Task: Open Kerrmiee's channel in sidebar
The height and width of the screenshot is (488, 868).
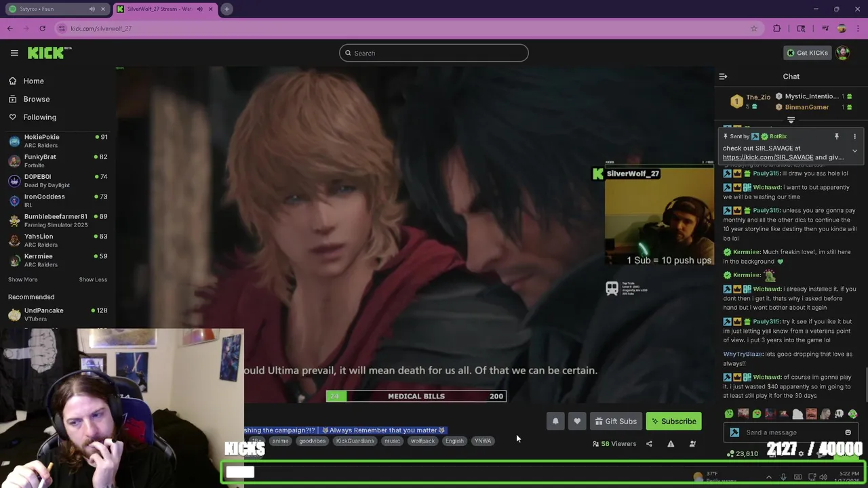Action: click(58, 260)
